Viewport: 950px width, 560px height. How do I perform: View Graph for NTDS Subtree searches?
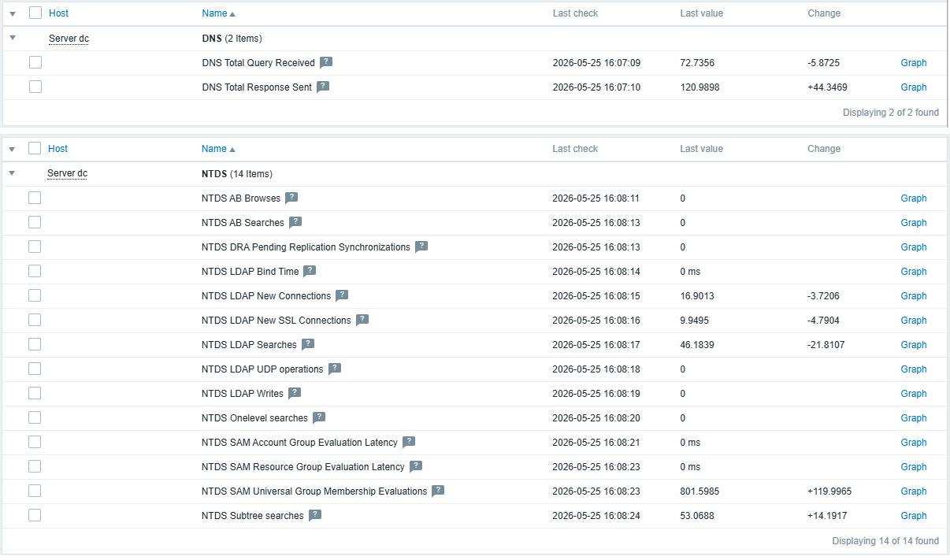click(914, 516)
